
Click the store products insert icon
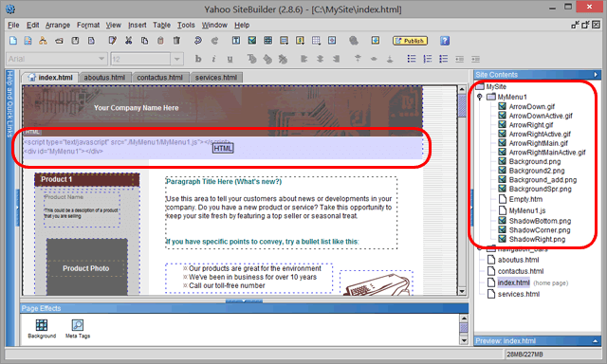tap(300, 41)
